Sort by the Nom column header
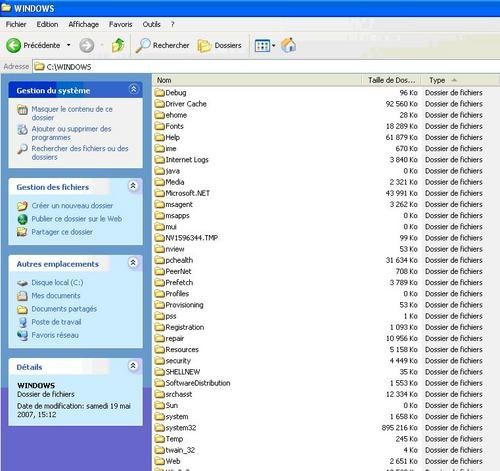Screen dimensions: 500x471 pyautogui.click(x=257, y=80)
